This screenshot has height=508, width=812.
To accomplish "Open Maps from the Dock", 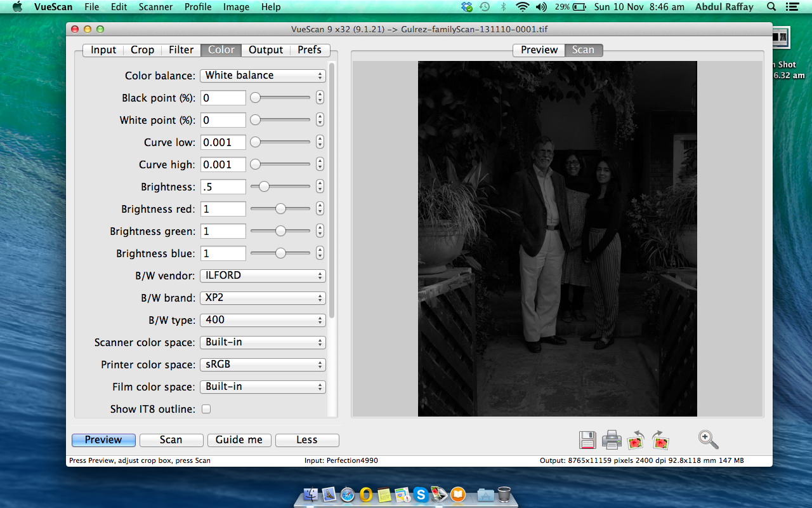I will [402, 494].
